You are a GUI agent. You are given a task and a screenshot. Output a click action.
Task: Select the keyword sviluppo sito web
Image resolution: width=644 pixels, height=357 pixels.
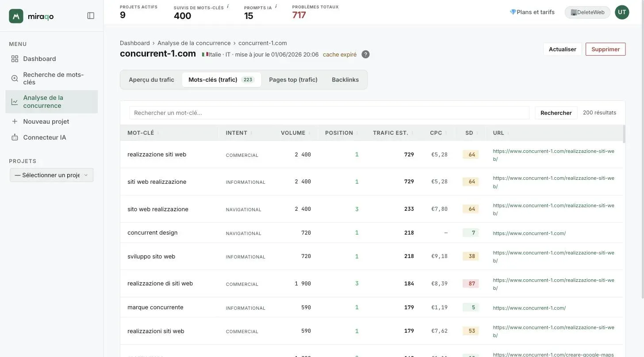pos(151,256)
